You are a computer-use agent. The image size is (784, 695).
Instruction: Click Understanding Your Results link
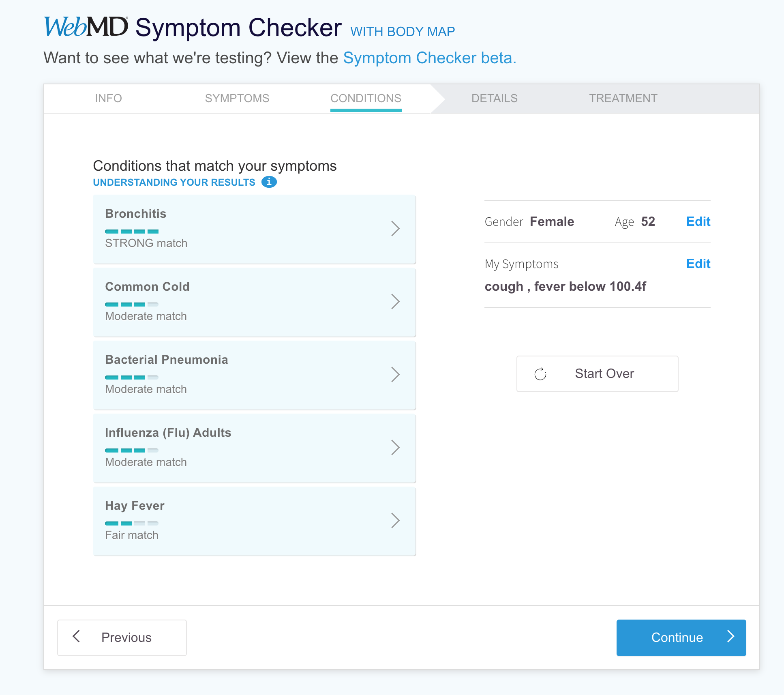pyautogui.click(x=174, y=182)
